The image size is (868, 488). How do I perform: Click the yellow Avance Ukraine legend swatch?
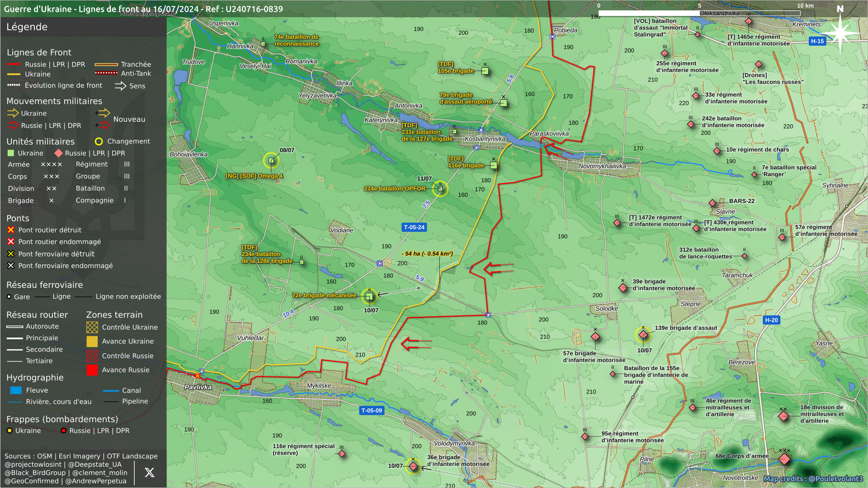92,342
